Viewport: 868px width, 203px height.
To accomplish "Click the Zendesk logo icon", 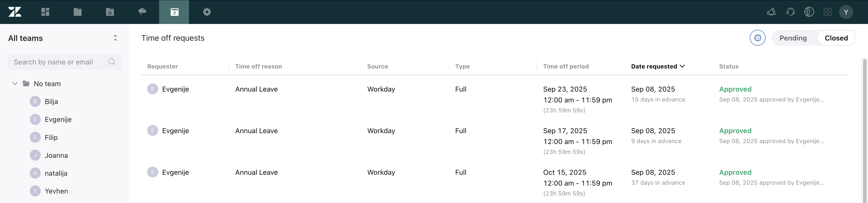I will (15, 12).
